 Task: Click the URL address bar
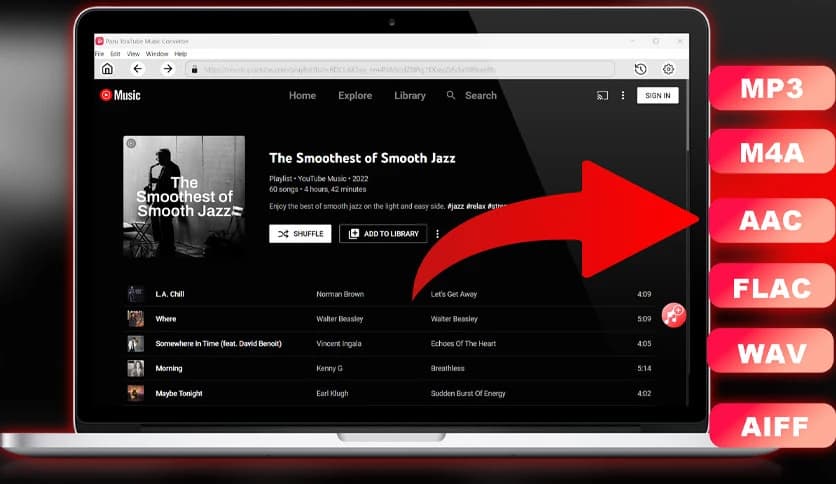click(x=400, y=69)
